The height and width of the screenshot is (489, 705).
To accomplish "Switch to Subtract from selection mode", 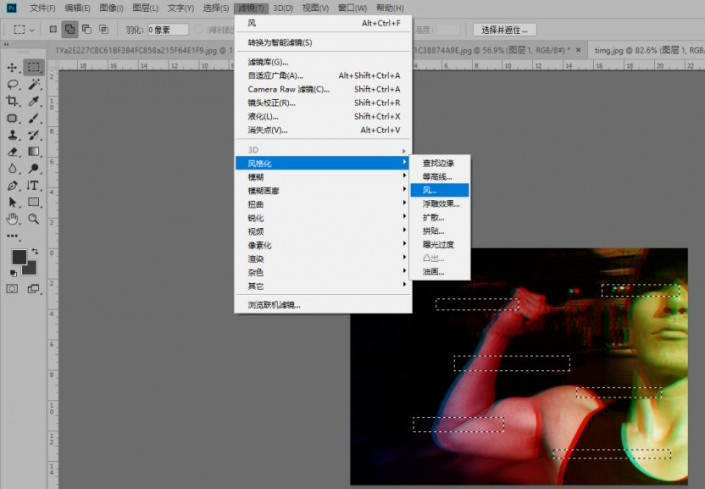I will [x=87, y=29].
